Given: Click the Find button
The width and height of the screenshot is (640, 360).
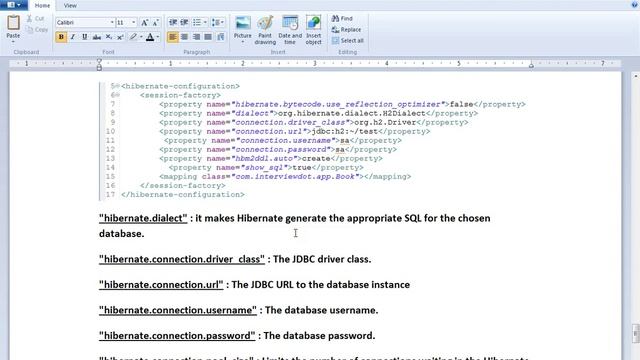Looking at the screenshot, I should (x=342, y=18).
